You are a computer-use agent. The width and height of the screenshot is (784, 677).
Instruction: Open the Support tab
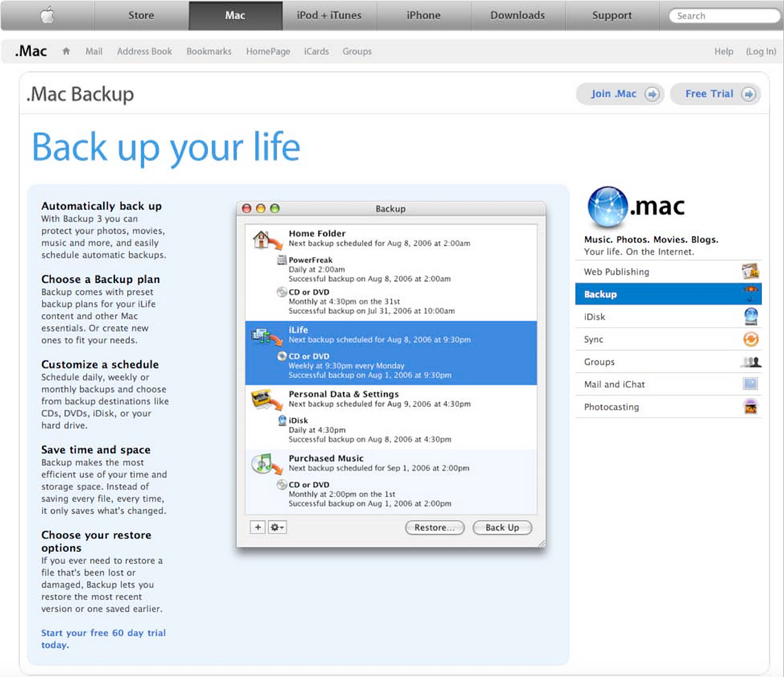pyautogui.click(x=612, y=16)
